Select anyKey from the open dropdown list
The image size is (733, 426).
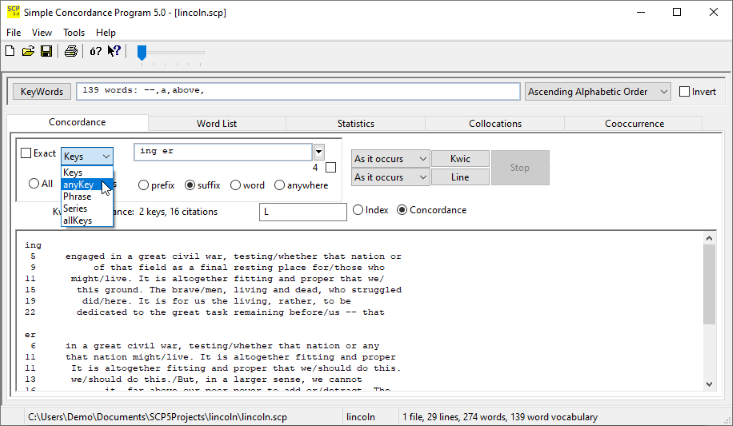79,185
